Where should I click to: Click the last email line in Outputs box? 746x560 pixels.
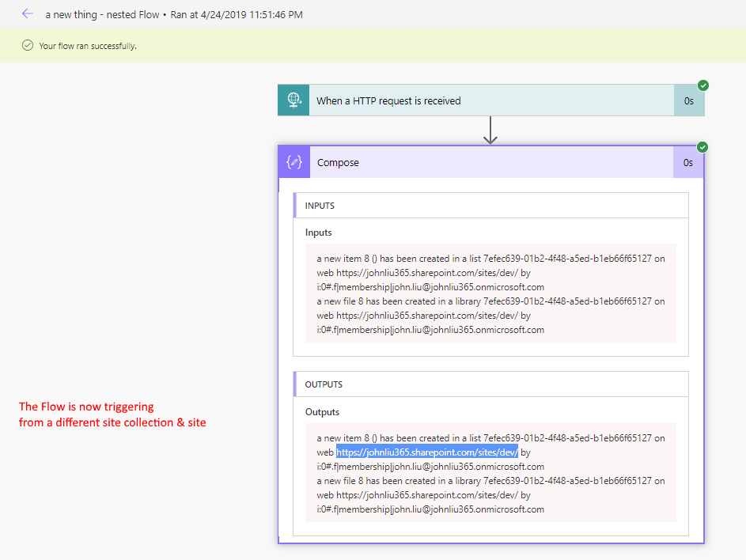tap(430, 509)
